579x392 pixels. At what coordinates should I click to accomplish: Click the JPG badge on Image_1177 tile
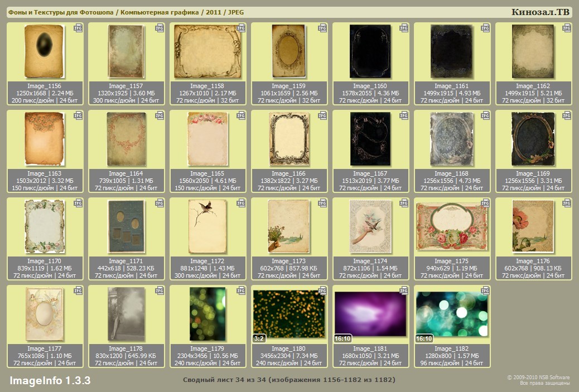coord(78,290)
